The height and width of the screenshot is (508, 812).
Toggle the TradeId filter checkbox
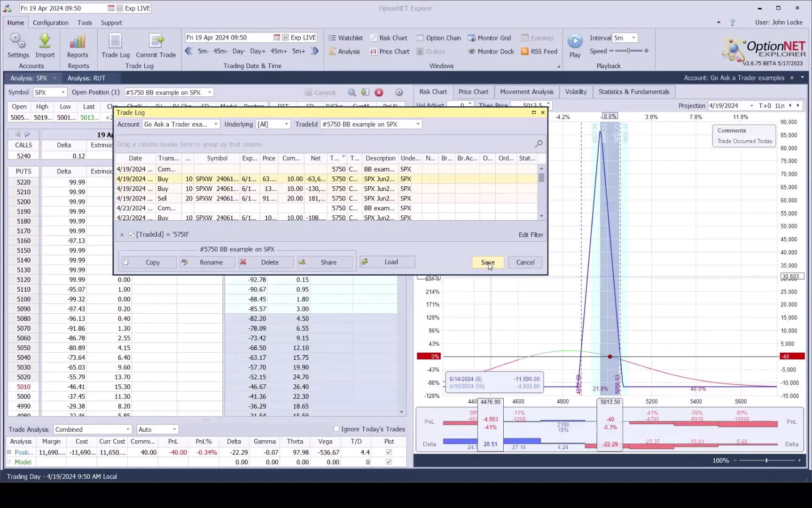(132, 235)
